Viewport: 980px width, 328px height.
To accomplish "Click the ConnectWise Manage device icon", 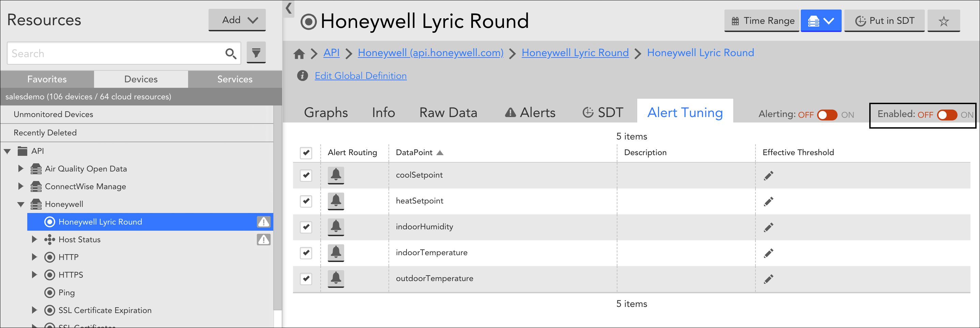I will tap(36, 186).
